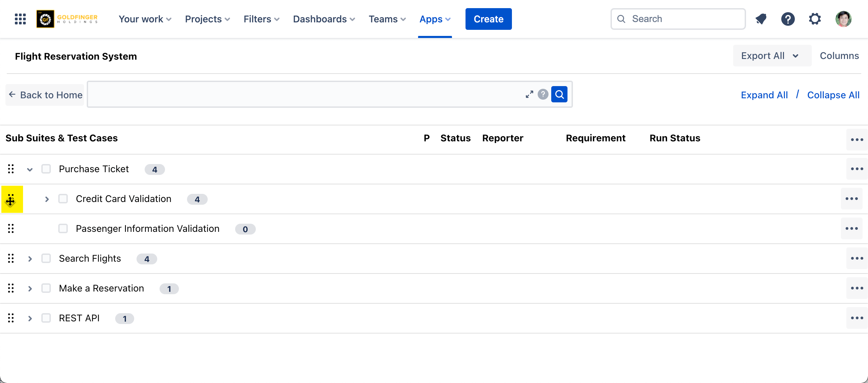Viewport: 868px width, 383px height.
Task: Click the Expand All link
Action: coord(764,95)
